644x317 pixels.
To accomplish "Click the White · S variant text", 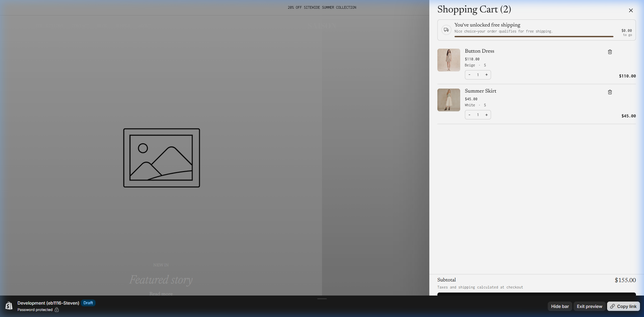I will [475, 105].
